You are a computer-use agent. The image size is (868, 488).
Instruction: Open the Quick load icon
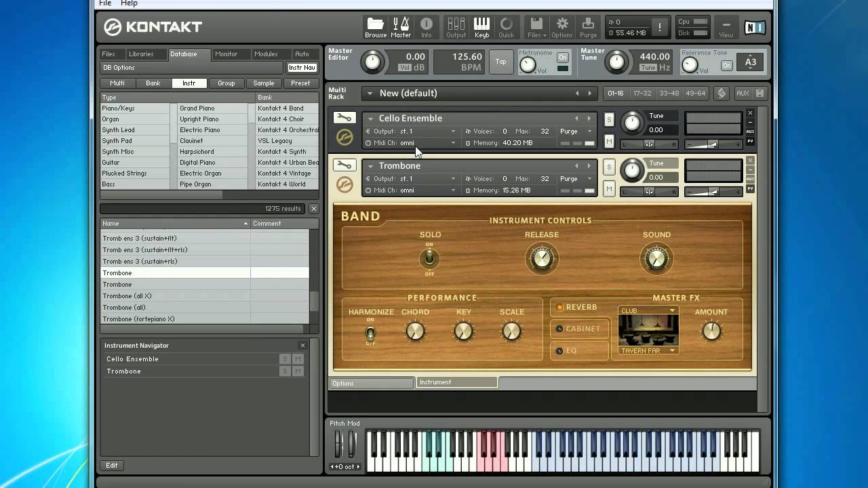[507, 27]
